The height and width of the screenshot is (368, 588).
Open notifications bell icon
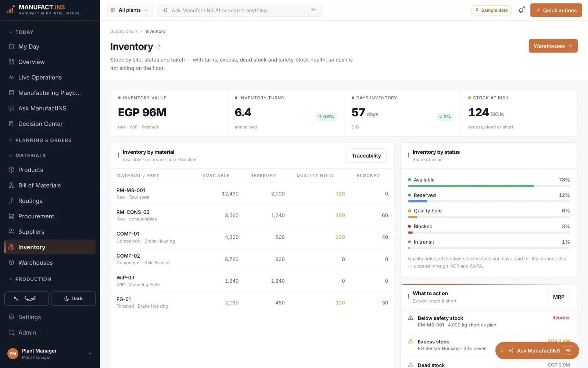point(521,10)
